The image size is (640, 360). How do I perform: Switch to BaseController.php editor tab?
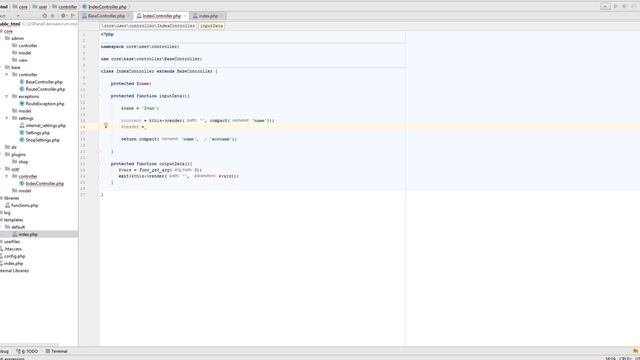click(106, 16)
